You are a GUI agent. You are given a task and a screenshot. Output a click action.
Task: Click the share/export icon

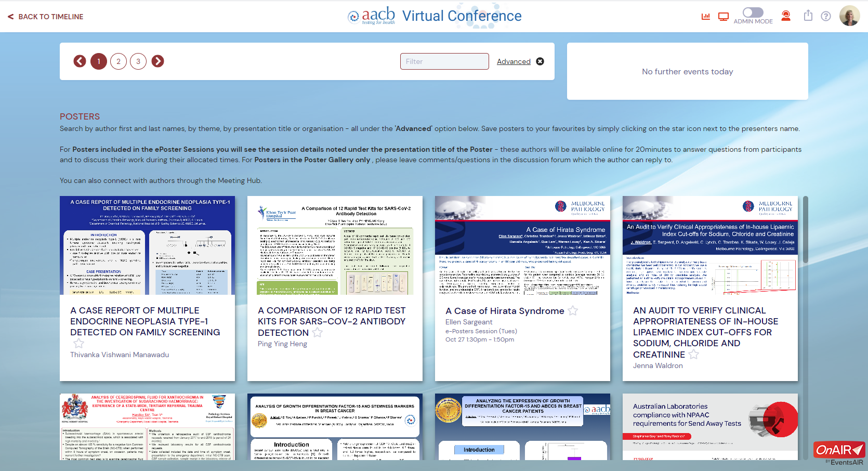[808, 16]
